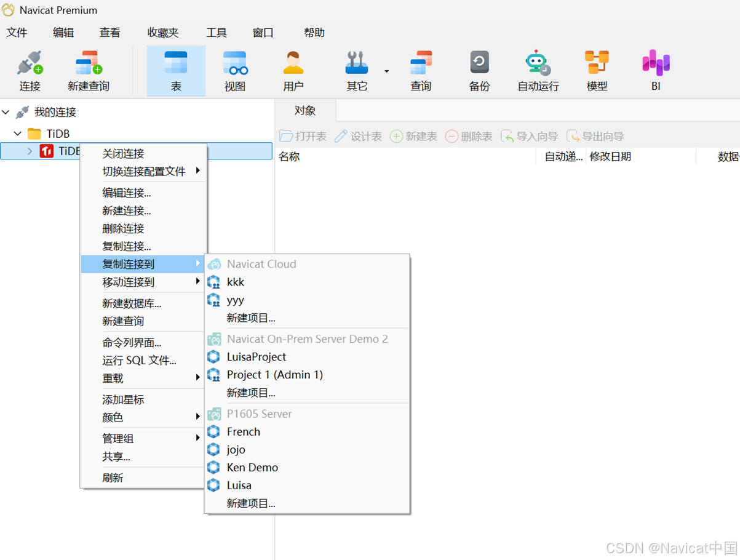This screenshot has height=560, width=740.
Task: Collapse the TiDB folder tree node
Action: click(18, 134)
